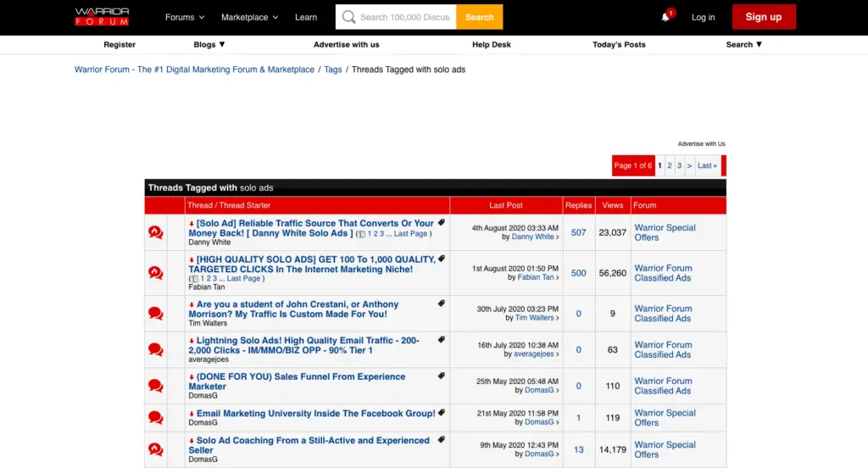The height and width of the screenshot is (468, 868).
Task: Open Warrior Special Offers forum in first row
Action: click(x=665, y=232)
